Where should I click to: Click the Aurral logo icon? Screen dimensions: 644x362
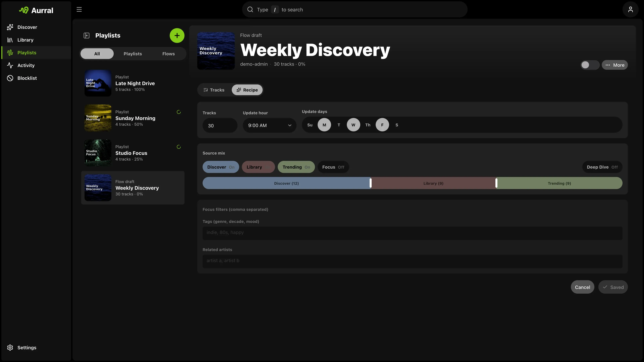click(x=24, y=10)
